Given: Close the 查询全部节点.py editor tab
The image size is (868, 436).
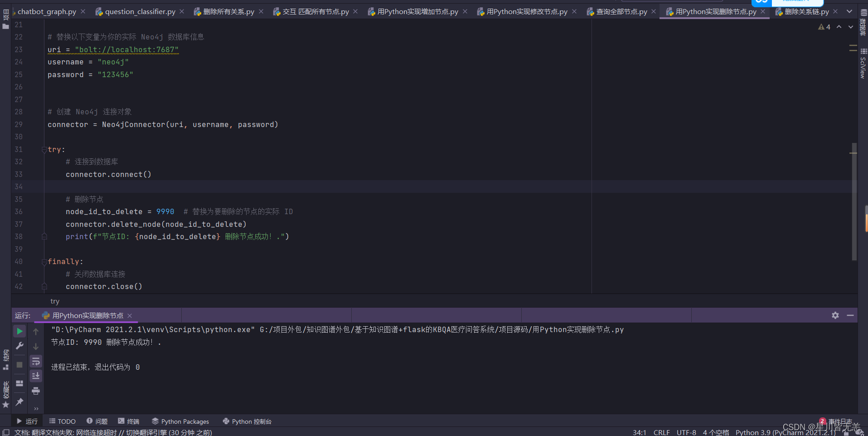Looking at the screenshot, I should (x=653, y=12).
